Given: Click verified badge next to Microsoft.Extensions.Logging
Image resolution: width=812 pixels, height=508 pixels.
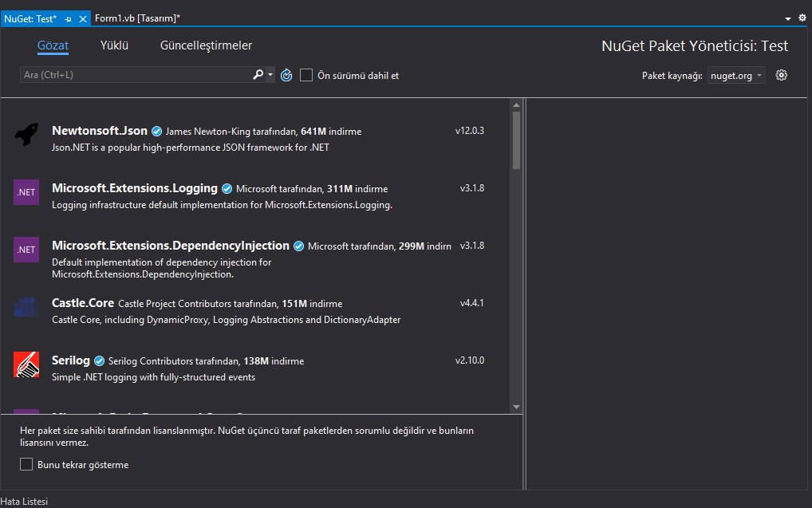Looking at the screenshot, I should tap(227, 189).
